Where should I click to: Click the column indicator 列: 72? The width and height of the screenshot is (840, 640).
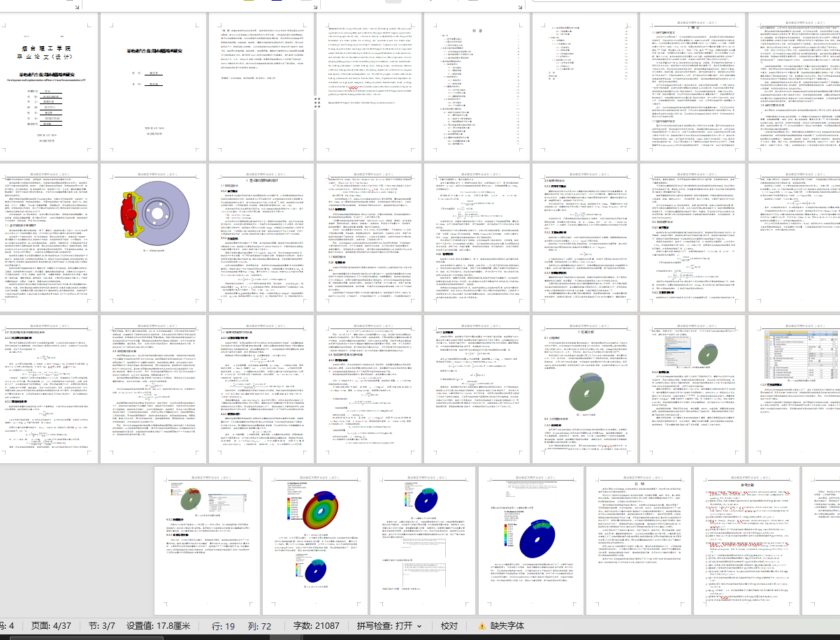pos(259,626)
